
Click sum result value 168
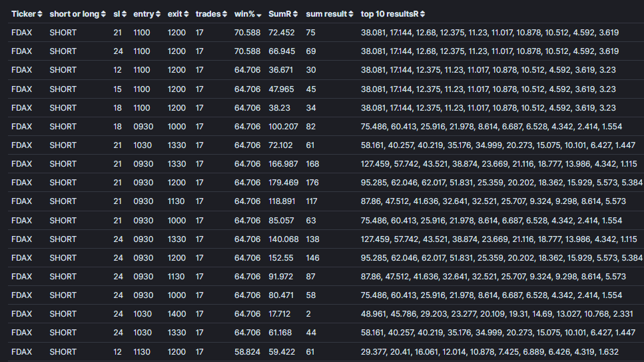point(312,164)
